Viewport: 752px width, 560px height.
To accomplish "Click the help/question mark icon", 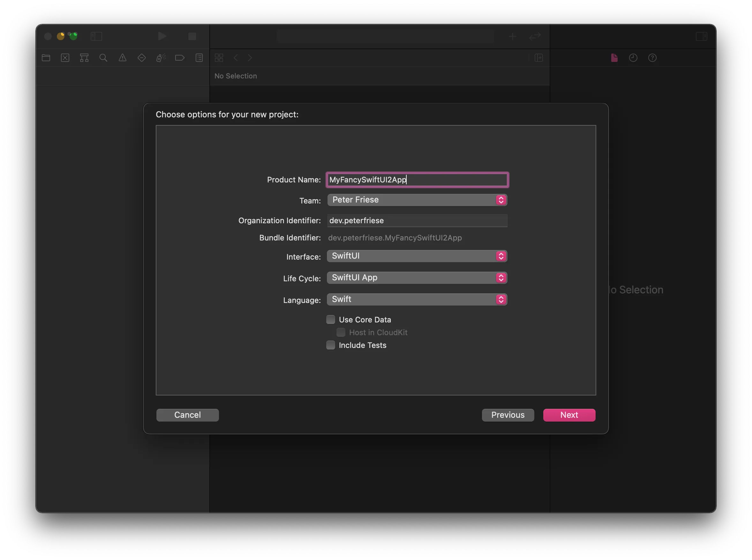I will [652, 57].
